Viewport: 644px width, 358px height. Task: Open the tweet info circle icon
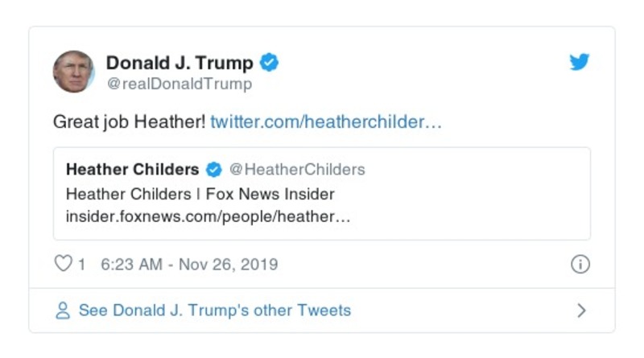point(580,265)
